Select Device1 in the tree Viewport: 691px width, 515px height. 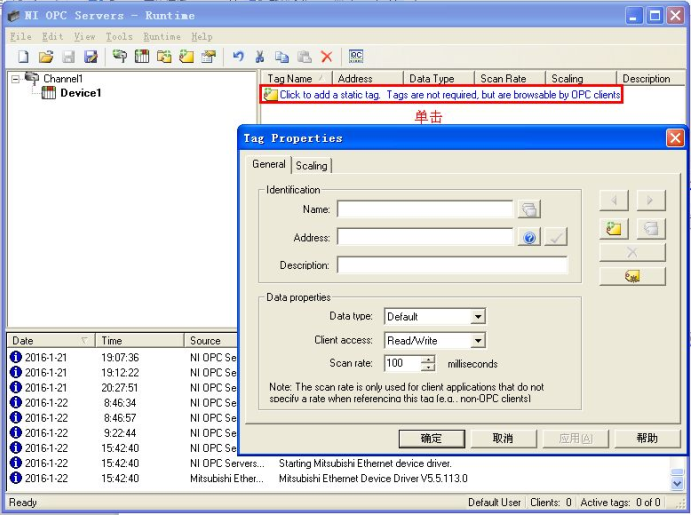(x=81, y=93)
